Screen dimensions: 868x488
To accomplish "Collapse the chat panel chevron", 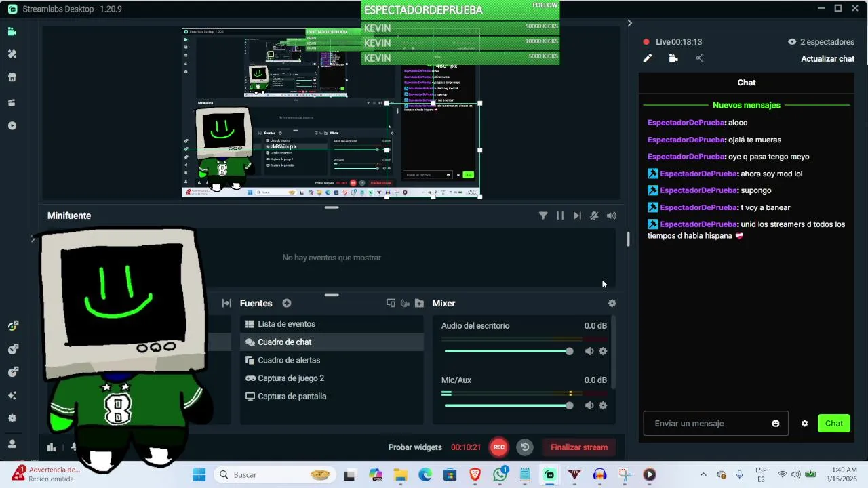I will pos(629,23).
